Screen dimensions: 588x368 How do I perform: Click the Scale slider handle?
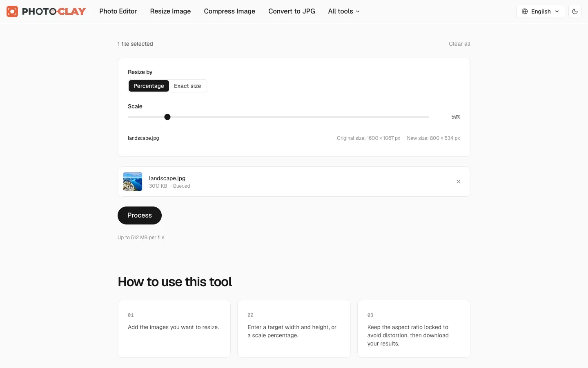click(167, 117)
